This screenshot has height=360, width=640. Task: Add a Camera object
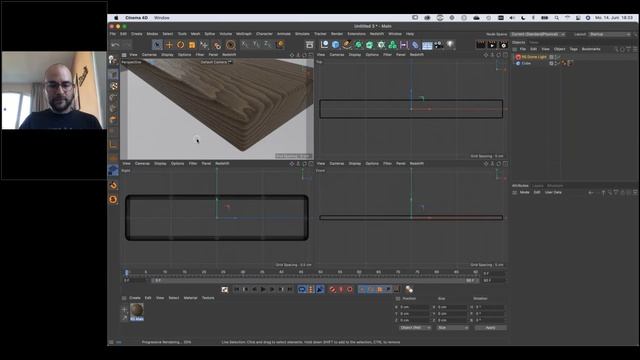[438, 45]
